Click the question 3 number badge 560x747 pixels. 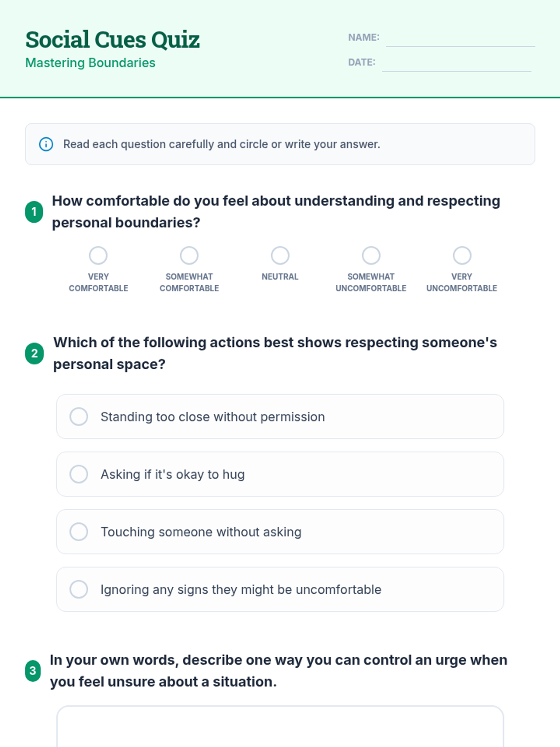coord(33,671)
